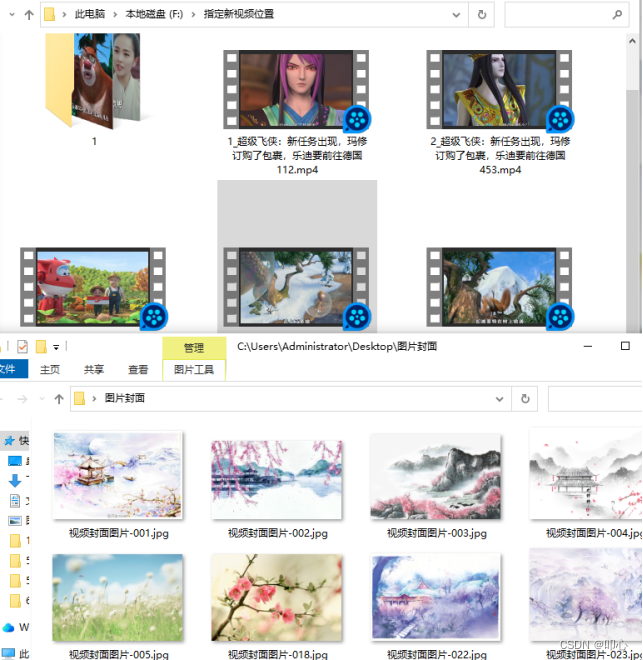The width and height of the screenshot is (643, 660).
Task: Click 本地磁盘 (F:) breadcrumb
Action: 154,14
